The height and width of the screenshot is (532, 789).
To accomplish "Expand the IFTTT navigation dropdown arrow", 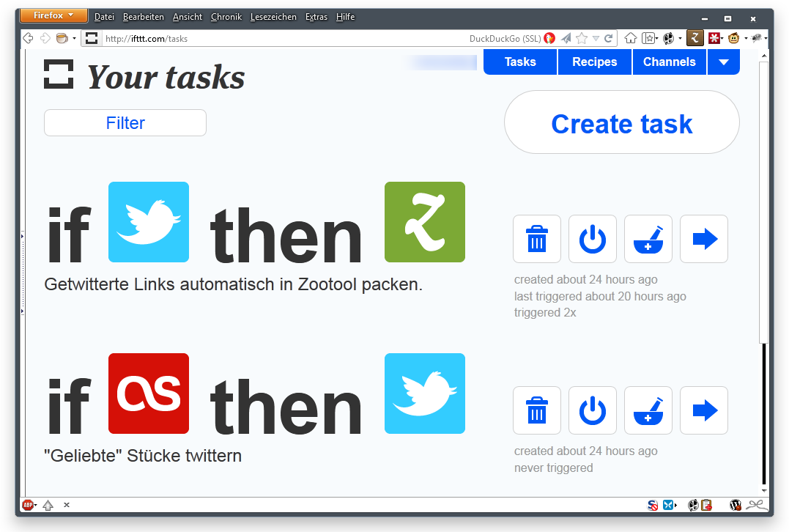I will [723, 62].
